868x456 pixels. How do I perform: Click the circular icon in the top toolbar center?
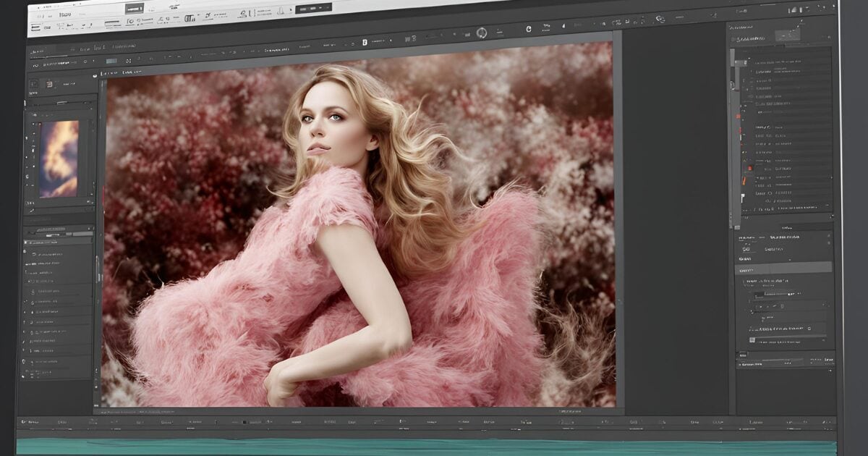pyautogui.click(x=482, y=32)
